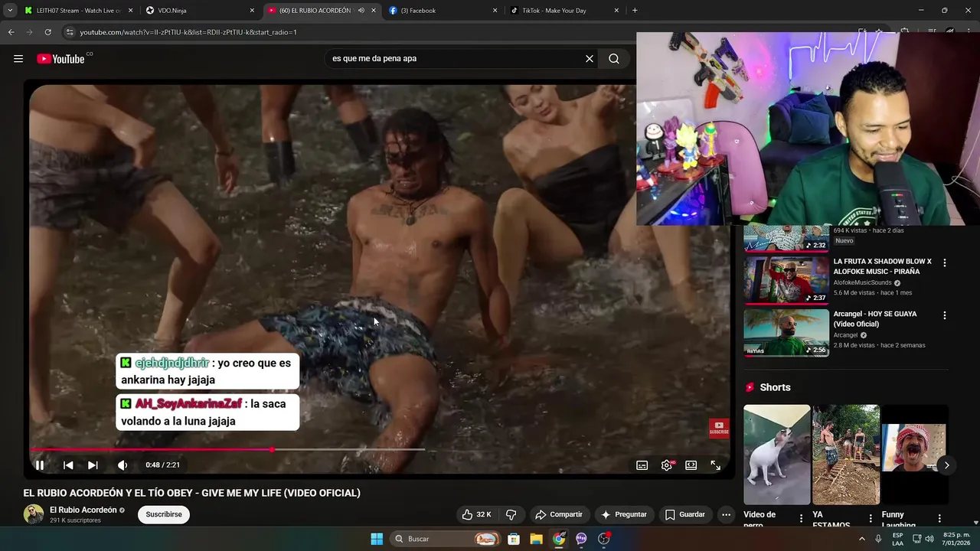View site information icon in address bar
This screenshot has width=980, height=551.
pos(70,32)
